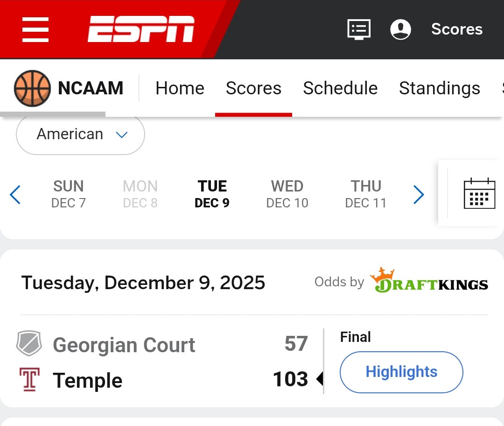
Task: Select Thursday Dec 11 scores
Action: tap(366, 194)
